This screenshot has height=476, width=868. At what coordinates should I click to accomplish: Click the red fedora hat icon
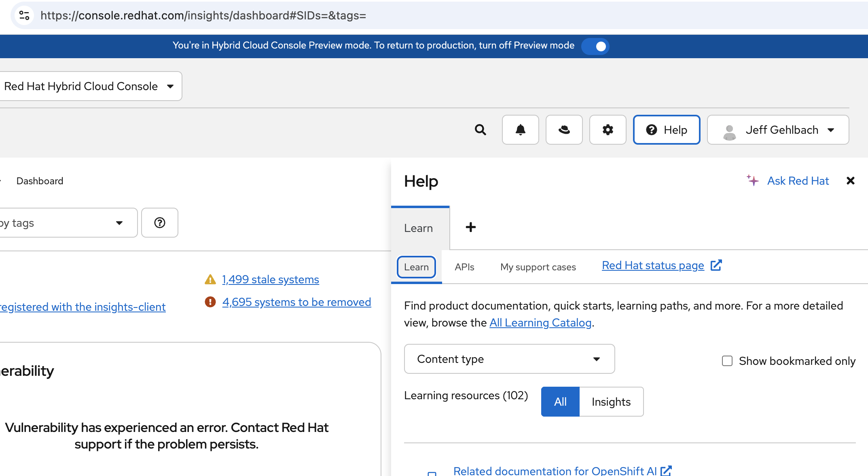point(564,130)
